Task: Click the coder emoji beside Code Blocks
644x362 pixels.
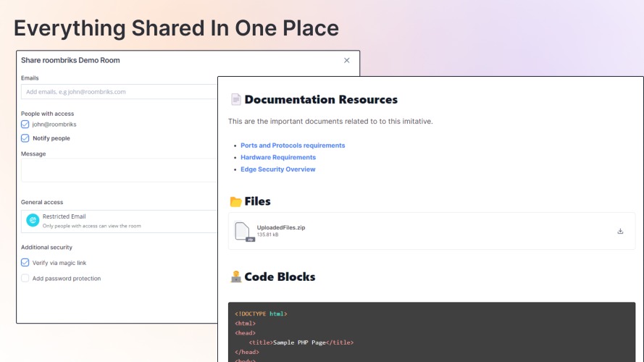Action: click(x=235, y=277)
